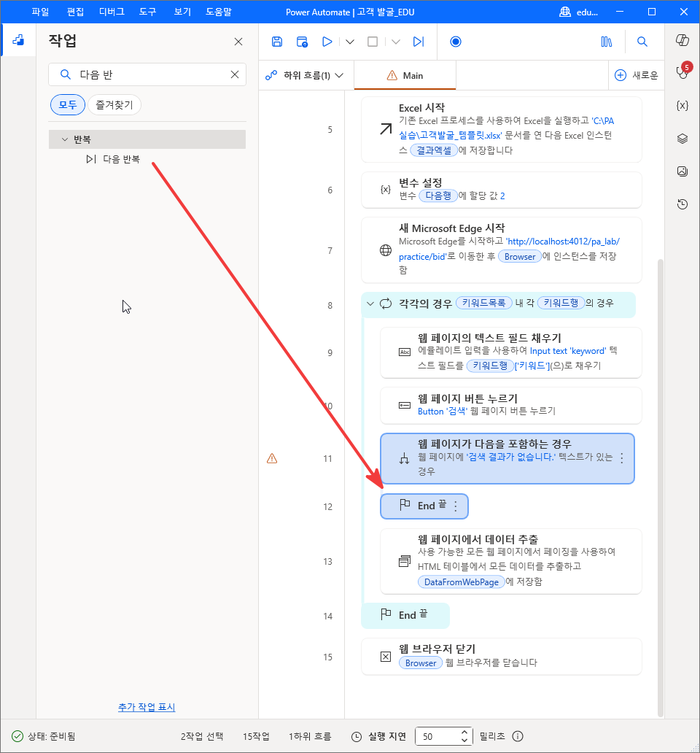Open the run options dropdown arrow
Viewport: 700px width, 753px height.
click(x=350, y=42)
